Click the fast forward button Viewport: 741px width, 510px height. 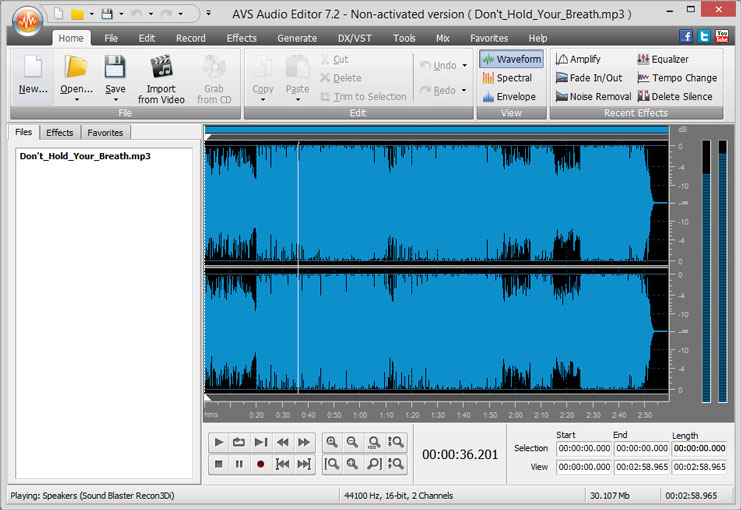(304, 442)
